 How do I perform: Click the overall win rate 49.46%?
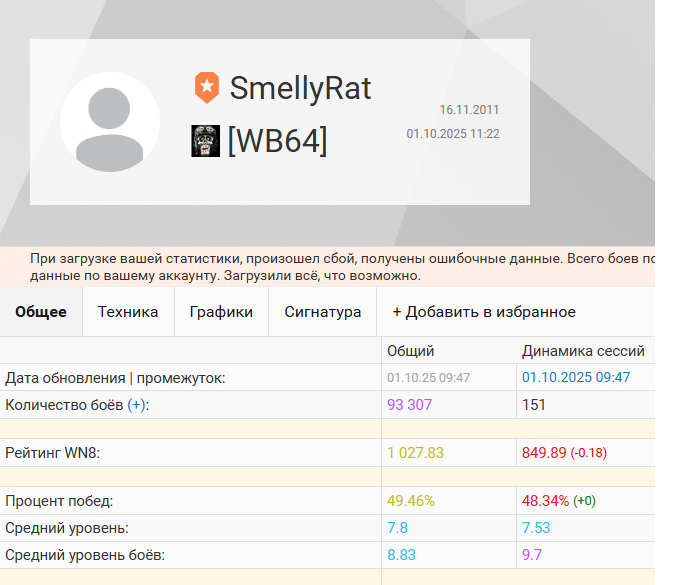[x=411, y=501]
